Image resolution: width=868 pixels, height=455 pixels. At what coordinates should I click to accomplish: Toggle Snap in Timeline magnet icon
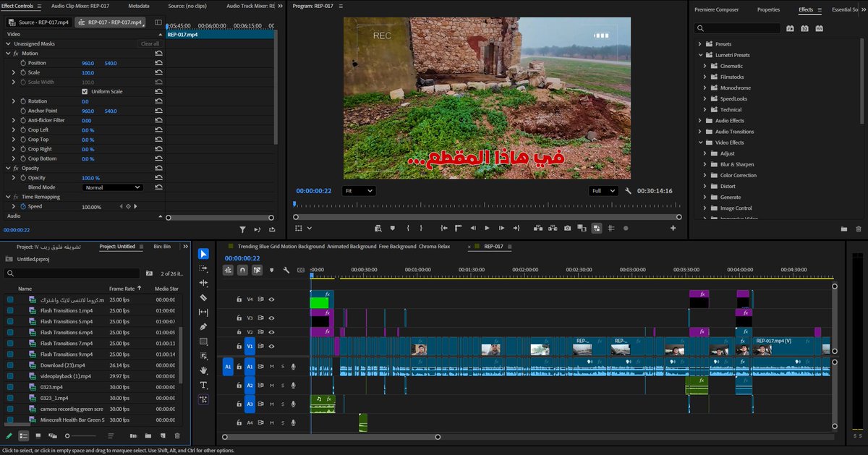[242, 270]
